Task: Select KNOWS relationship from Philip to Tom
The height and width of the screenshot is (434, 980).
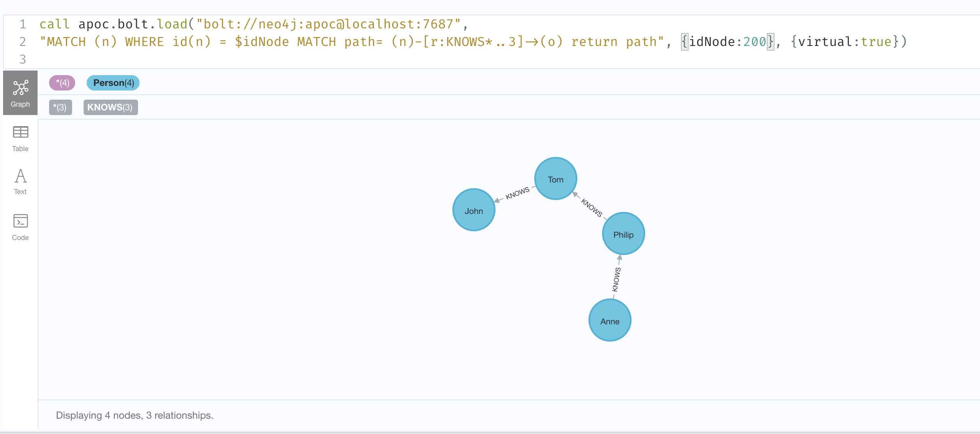Action: coord(592,208)
